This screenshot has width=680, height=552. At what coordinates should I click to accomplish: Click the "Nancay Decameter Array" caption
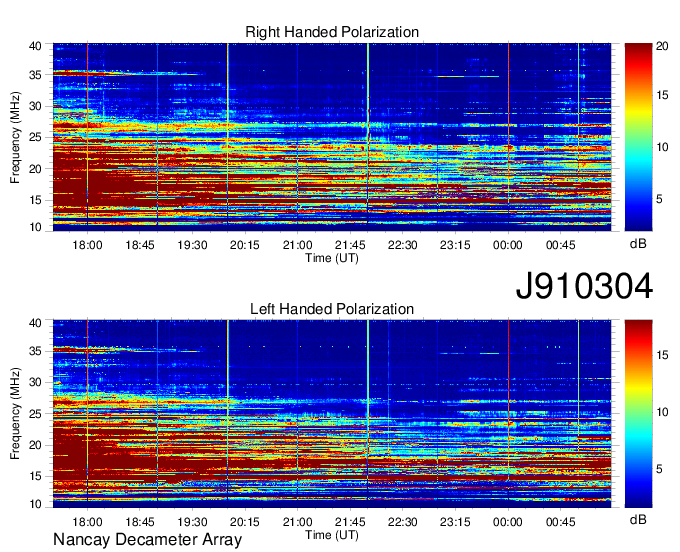[x=147, y=540]
